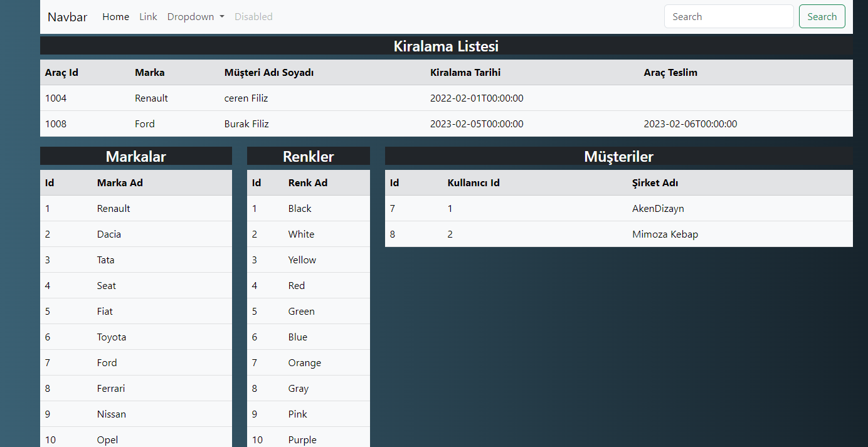The image size is (868, 447).
Task: Click the Markalar panel header
Action: (135, 156)
